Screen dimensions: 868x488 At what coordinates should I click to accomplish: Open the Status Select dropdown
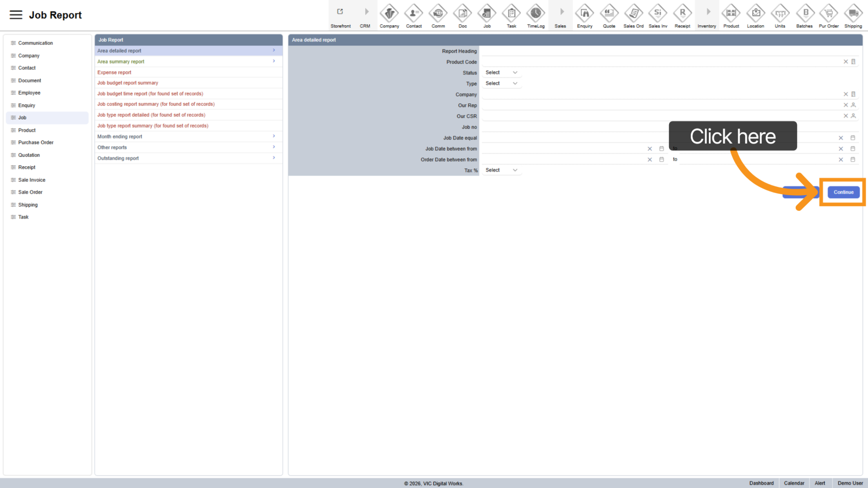click(501, 73)
